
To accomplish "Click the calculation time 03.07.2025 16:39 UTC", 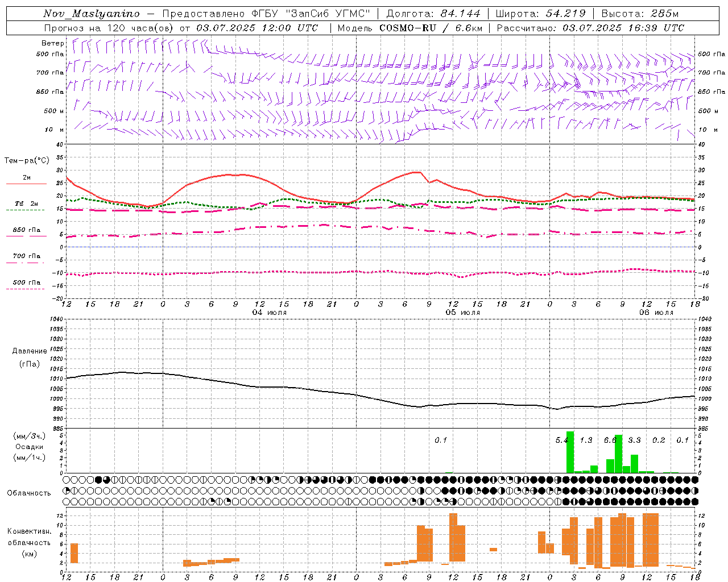I will pos(623,28).
